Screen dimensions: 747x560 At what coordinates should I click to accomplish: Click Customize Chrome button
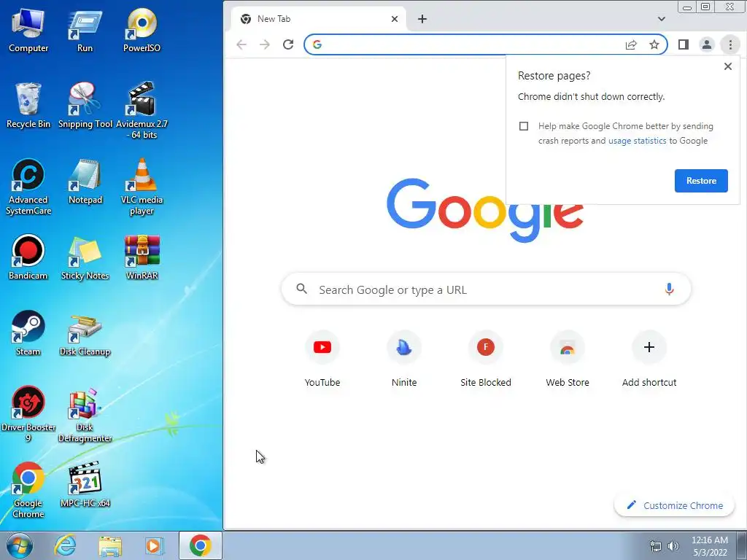pyautogui.click(x=674, y=506)
